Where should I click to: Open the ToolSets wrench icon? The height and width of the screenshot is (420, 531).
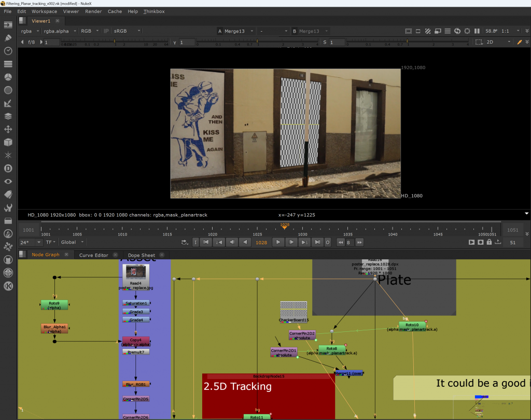(8, 207)
